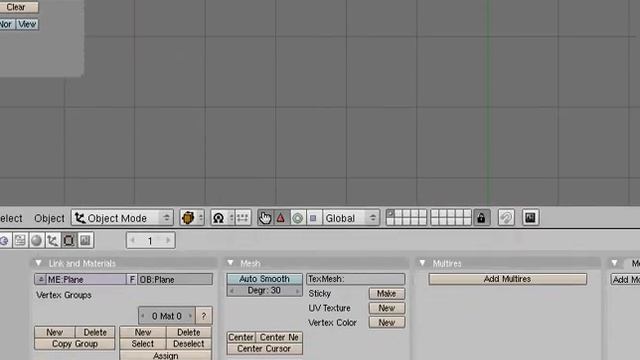Click the 0 Mat 0 material index field

167,316
